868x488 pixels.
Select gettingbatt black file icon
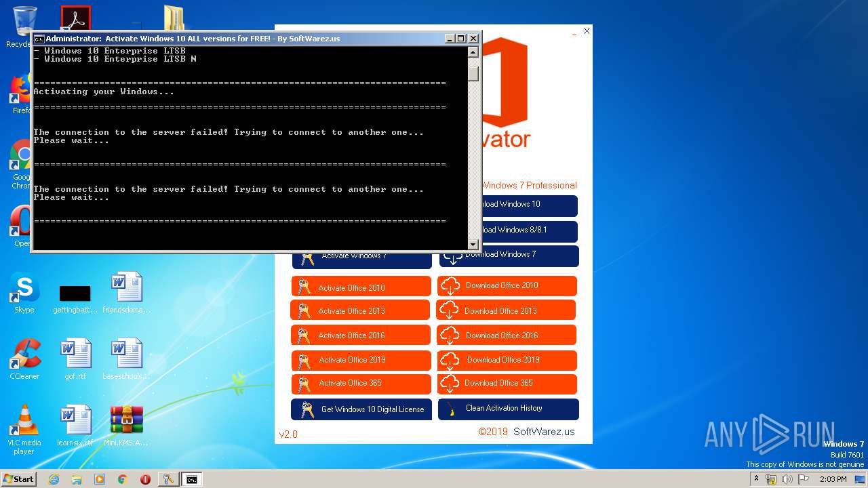[x=75, y=293]
